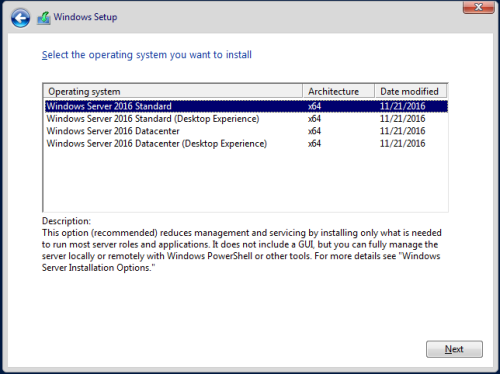Image resolution: width=500 pixels, height=374 pixels.
Task: Click the Date modified column header
Action: pos(411,91)
